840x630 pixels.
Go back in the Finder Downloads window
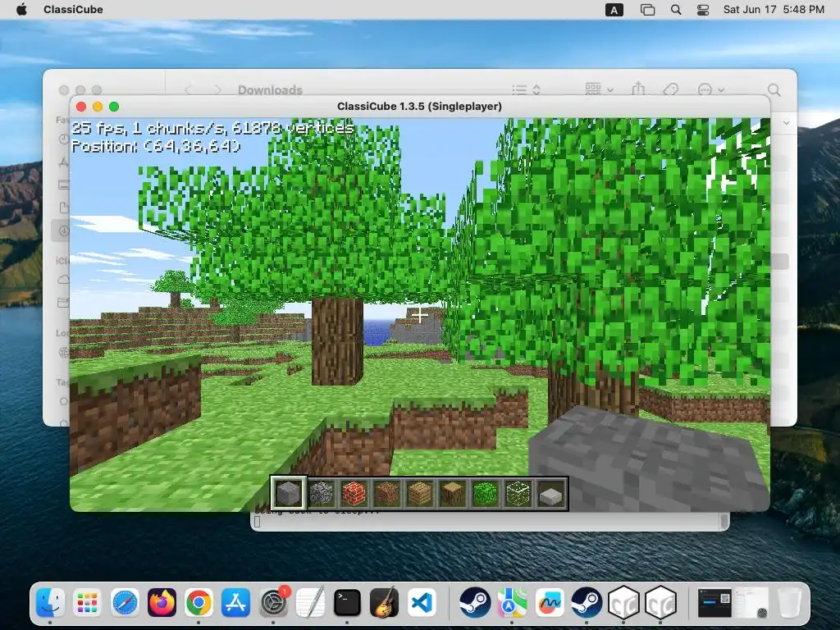(x=188, y=89)
